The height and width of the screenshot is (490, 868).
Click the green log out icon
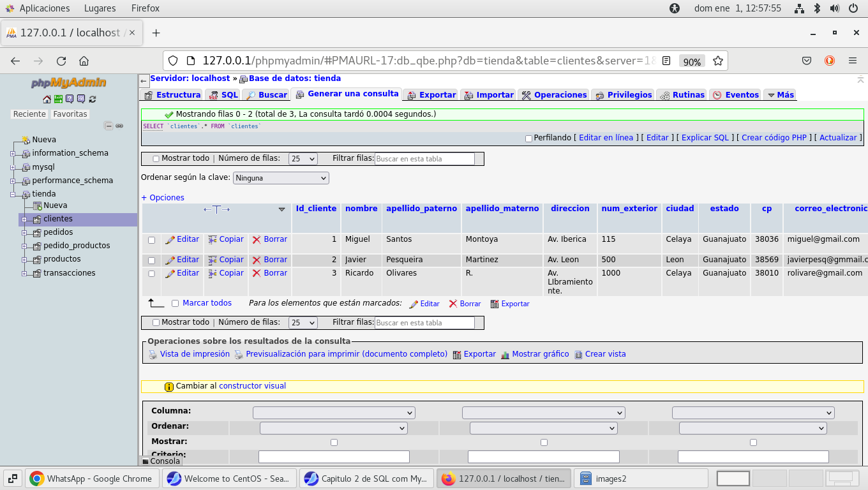click(58, 99)
